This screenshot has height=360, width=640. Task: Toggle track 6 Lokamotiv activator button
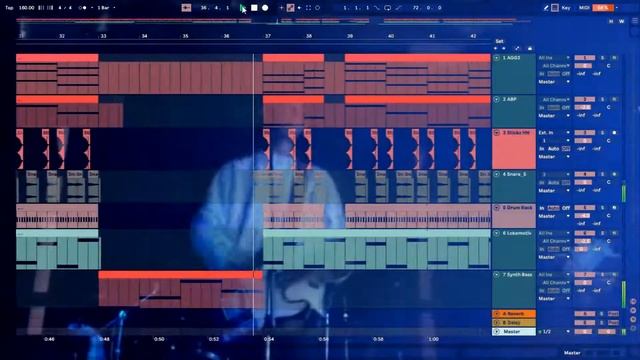[584, 233]
